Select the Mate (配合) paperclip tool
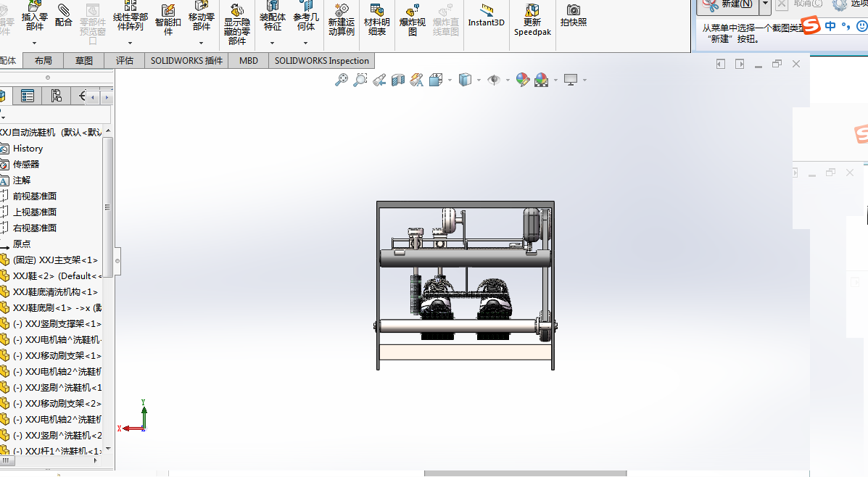 pyautogui.click(x=64, y=14)
